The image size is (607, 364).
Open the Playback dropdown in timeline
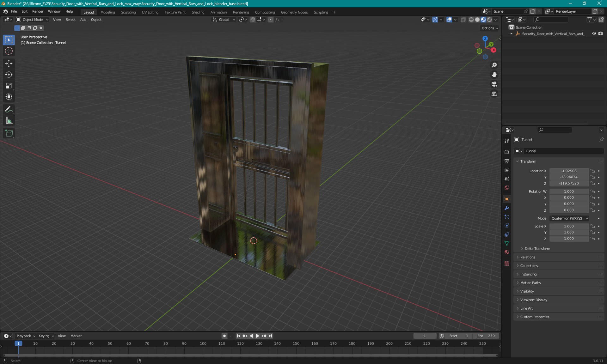pyautogui.click(x=26, y=336)
